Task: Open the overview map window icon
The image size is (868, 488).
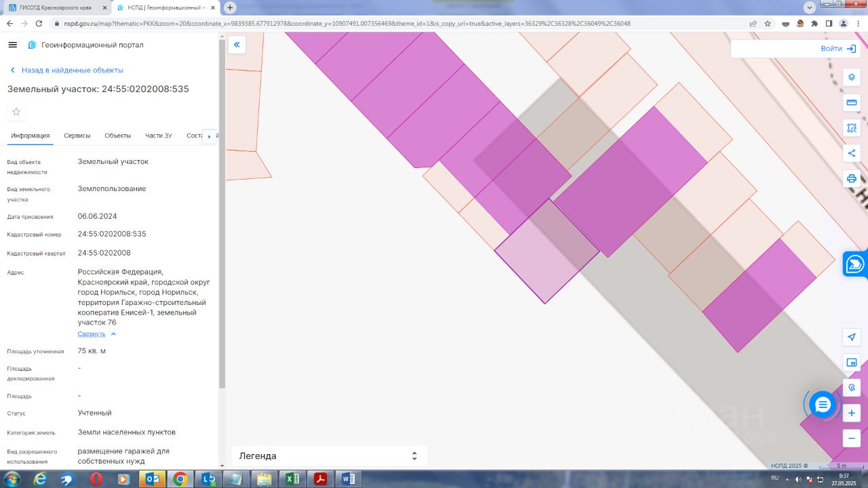Action: (852, 363)
